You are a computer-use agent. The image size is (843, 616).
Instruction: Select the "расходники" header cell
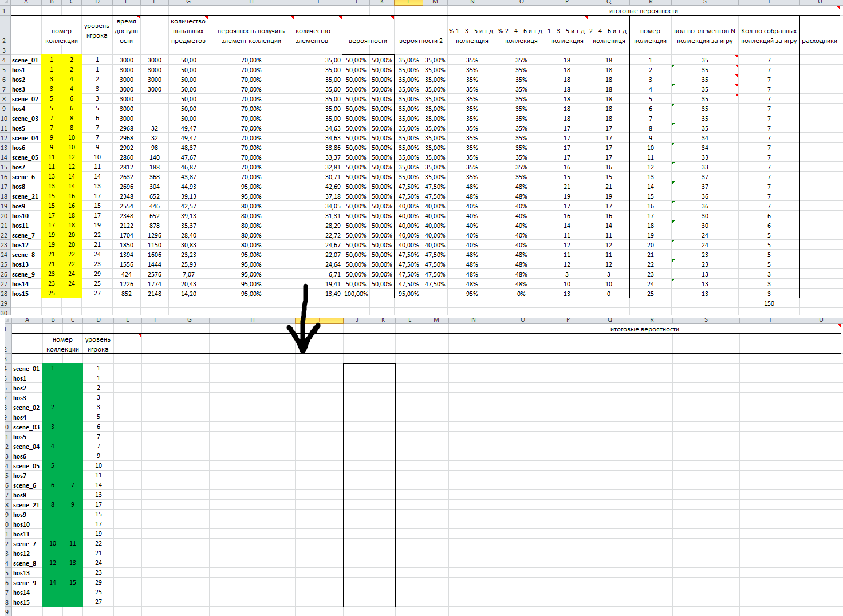(820, 41)
